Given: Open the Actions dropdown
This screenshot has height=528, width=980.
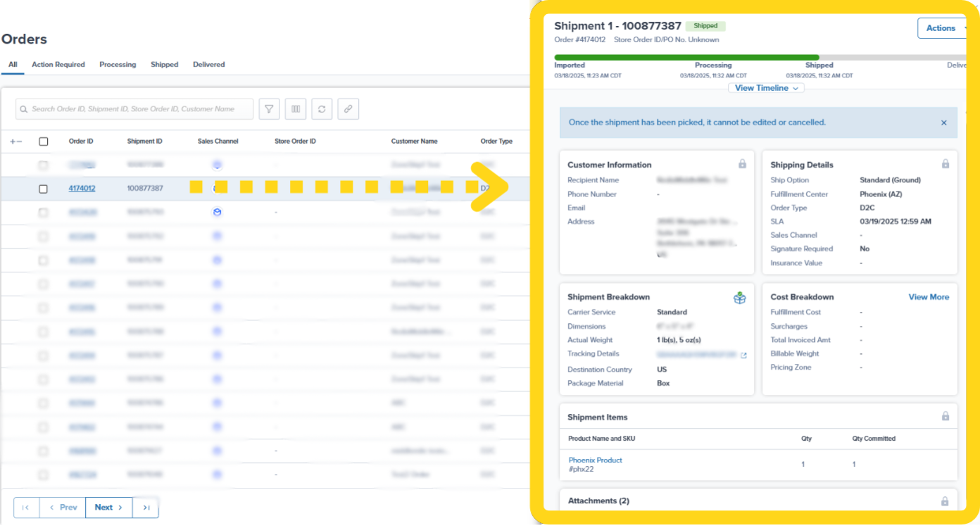Looking at the screenshot, I should click(x=941, y=28).
